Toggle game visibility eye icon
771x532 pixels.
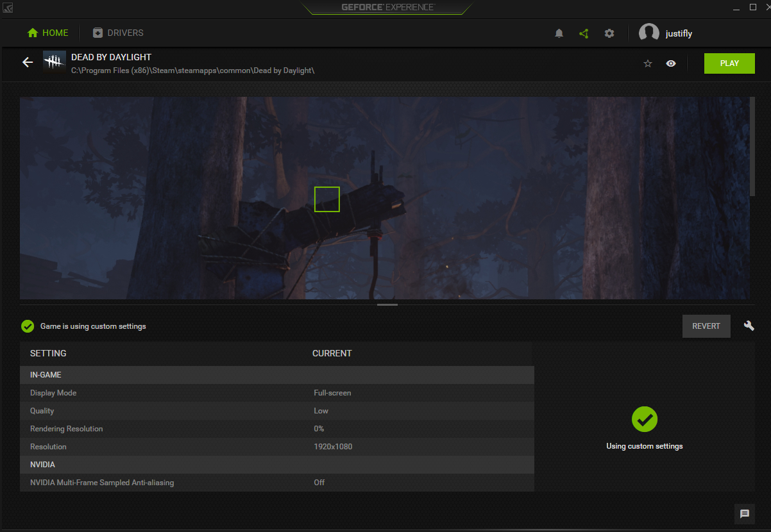[671, 63]
